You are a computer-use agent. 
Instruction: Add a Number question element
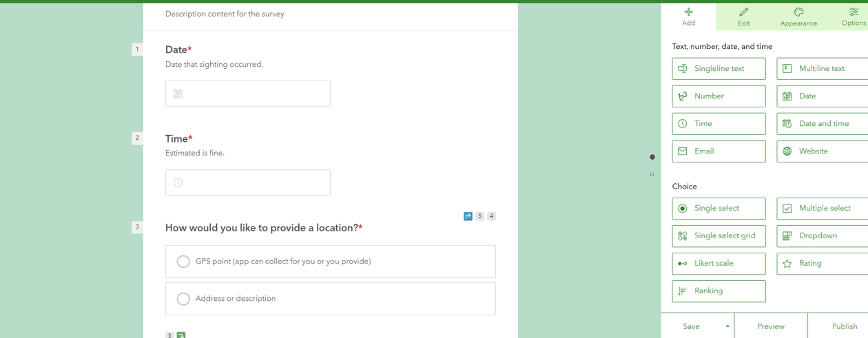click(x=719, y=96)
